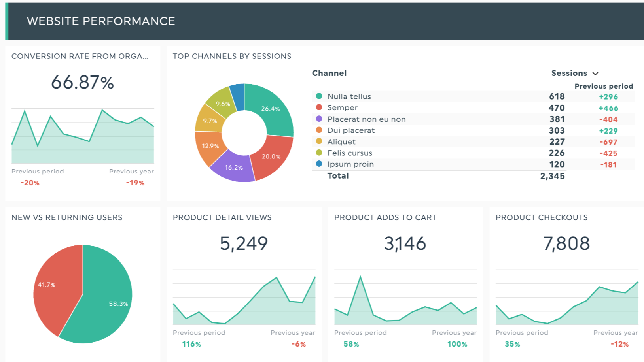Select the olive Felis cursus legend dot
Image resolution: width=644 pixels, height=362 pixels.
319,153
